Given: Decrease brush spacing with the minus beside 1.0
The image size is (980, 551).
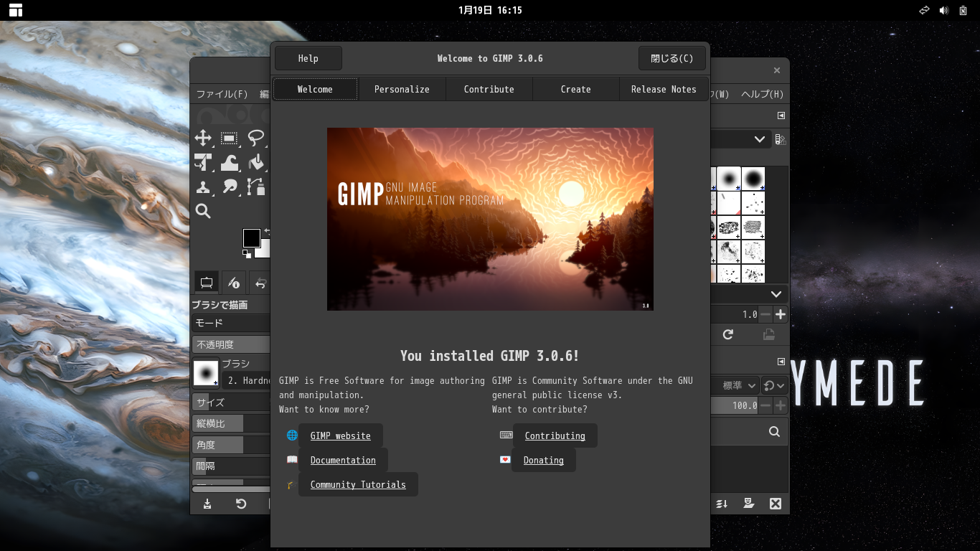Looking at the screenshot, I should pyautogui.click(x=766, y=314).
